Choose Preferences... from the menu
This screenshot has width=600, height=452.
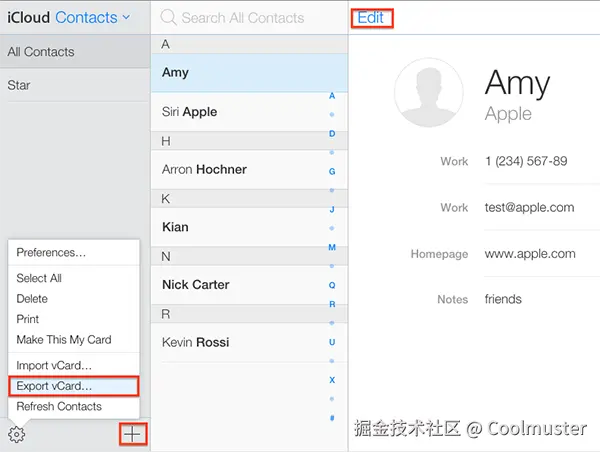pyautogui.click(x=74, y=253)
